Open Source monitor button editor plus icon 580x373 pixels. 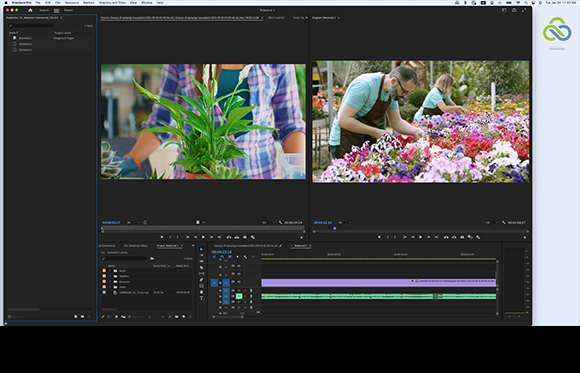pos(301,237)
